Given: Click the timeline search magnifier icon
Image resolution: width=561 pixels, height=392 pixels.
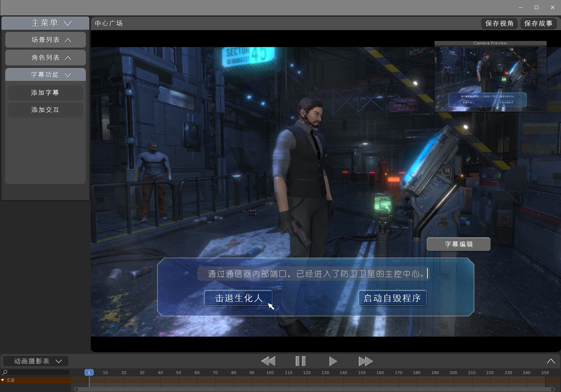Looking at the screenshot, I should pos(5,372).
